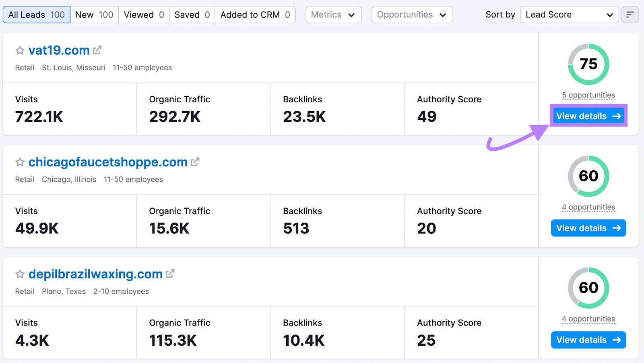This screenshot has height=363, width=644.
Task: Click the lead score circle for chicagofaucetshoppe.com
Action: [x=588, y=176]
